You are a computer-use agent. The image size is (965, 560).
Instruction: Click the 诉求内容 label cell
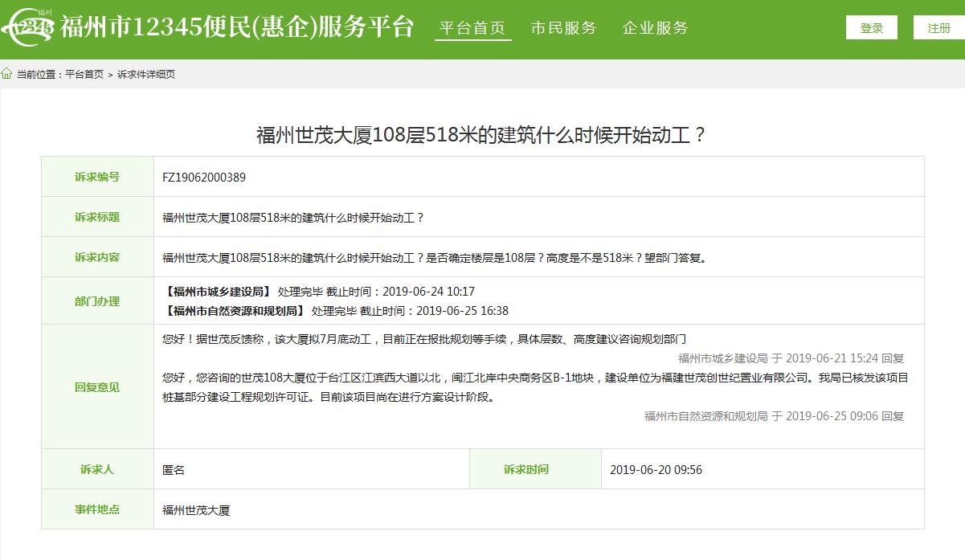pyautogui.click(x=97, y=257)
